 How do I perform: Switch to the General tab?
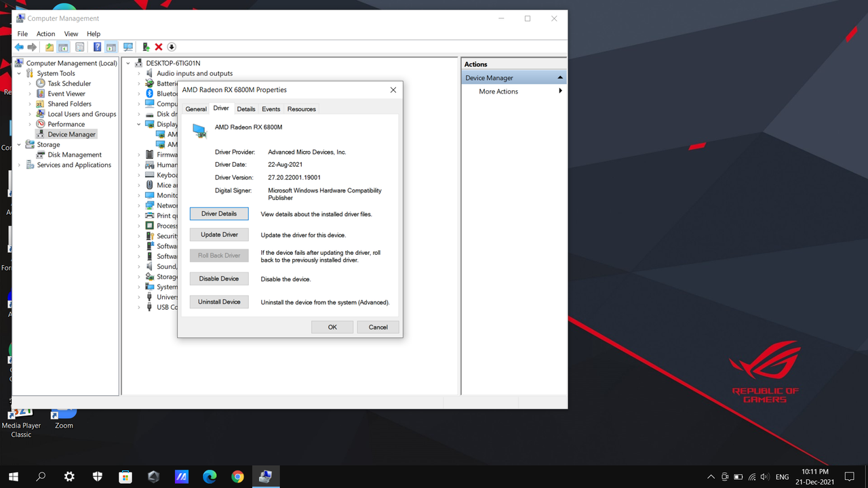(196, 109)
